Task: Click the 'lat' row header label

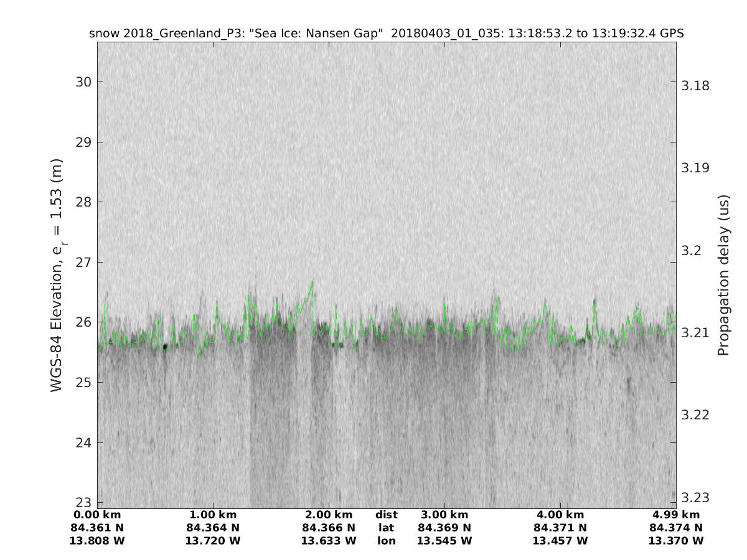Action: (387, 528)
